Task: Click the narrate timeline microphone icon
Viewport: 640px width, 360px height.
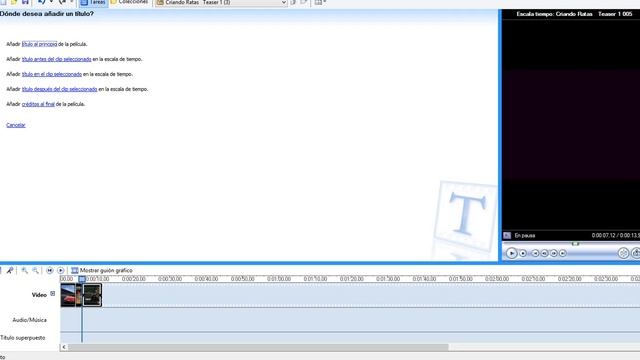Action: (x=10, y=270)
